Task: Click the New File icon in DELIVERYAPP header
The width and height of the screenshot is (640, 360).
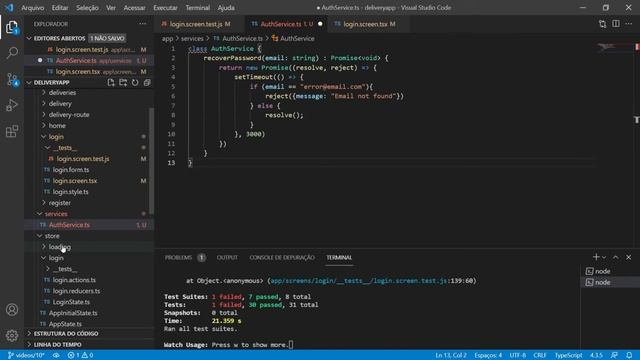Action: (x=111, y=82)
